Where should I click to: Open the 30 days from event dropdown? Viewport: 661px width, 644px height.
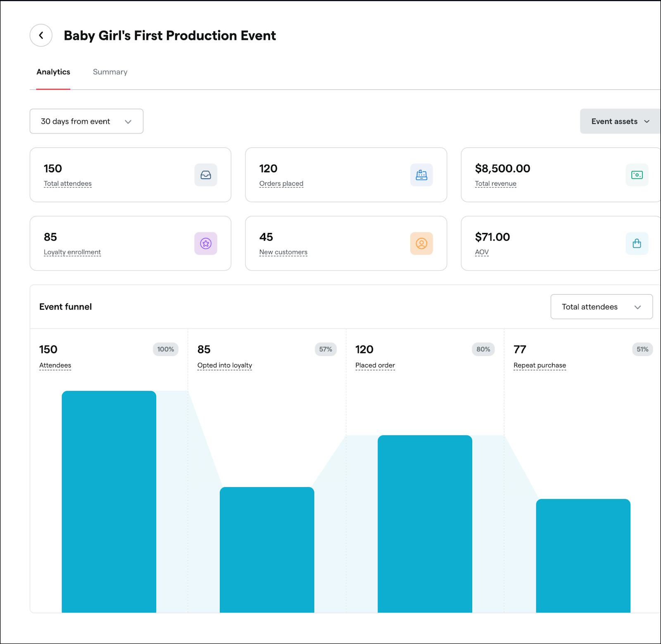coord(86,121)
